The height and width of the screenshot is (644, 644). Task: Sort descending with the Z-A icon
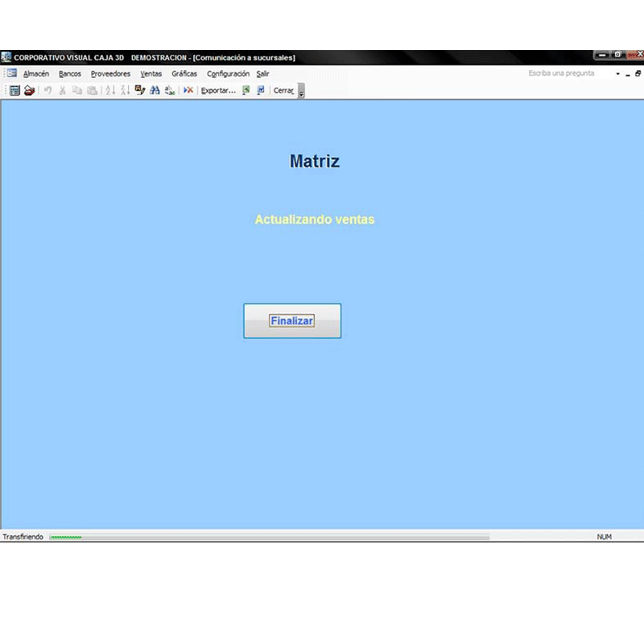[x=125, y=90]
